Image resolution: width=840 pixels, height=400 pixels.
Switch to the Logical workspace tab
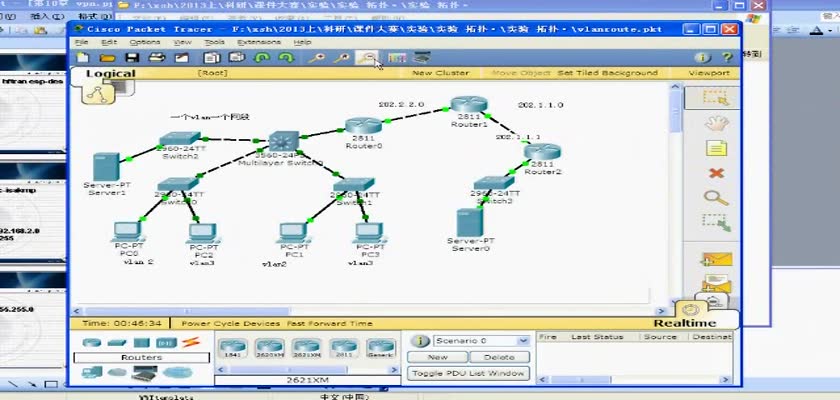tap(111, 73)
